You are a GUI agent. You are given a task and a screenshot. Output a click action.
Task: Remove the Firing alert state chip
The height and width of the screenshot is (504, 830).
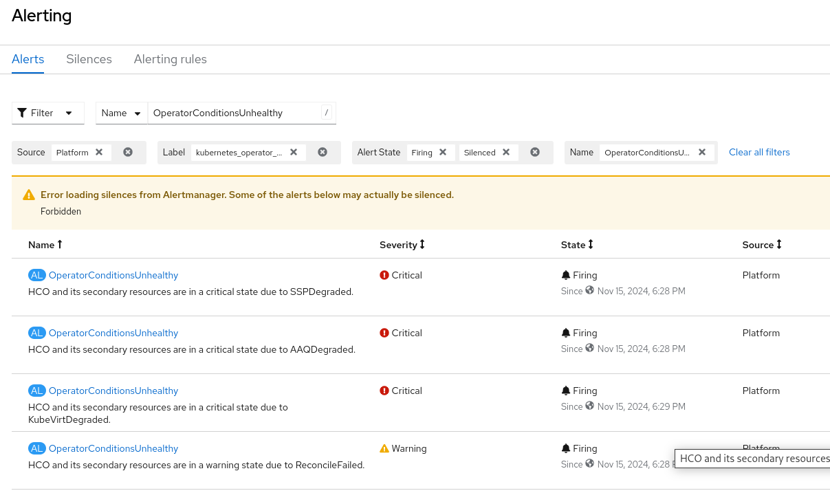tap(443, 152)
